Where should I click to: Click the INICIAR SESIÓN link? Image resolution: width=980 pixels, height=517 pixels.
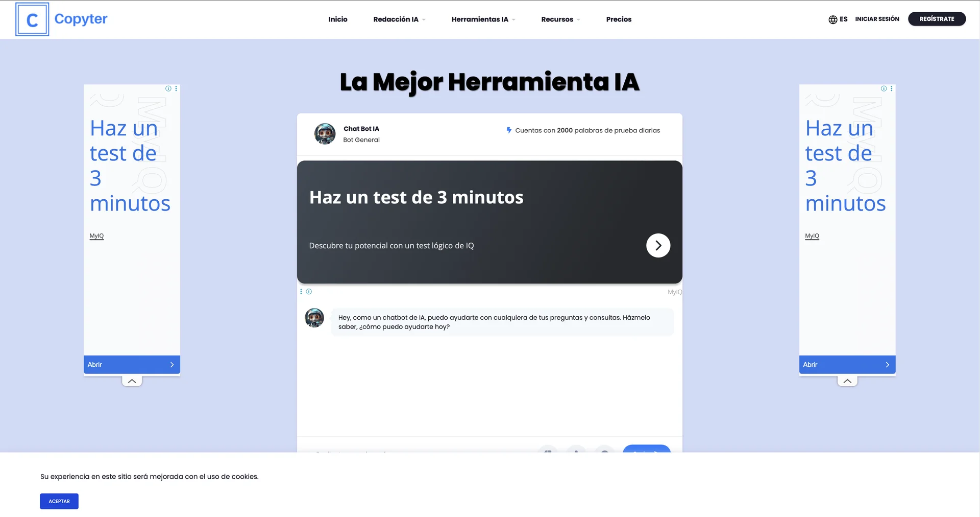click(877, 19)
